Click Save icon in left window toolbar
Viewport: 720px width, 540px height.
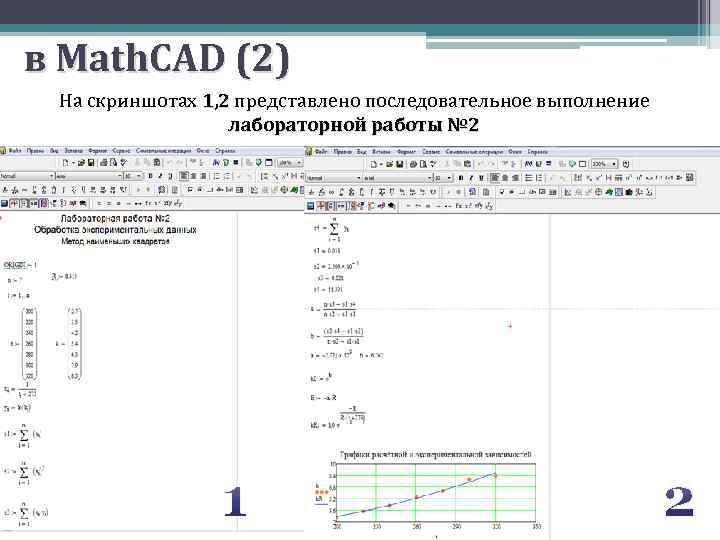pyautogui.click(x=91, y=163)
